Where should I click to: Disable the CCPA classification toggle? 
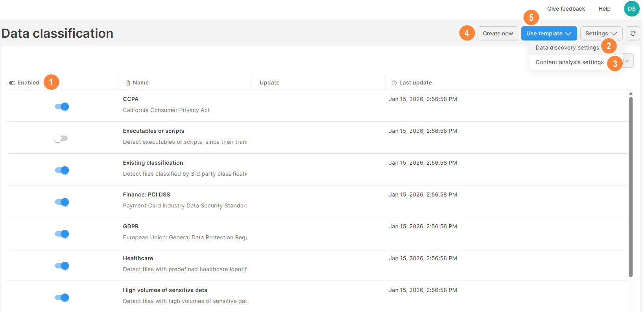62,106
